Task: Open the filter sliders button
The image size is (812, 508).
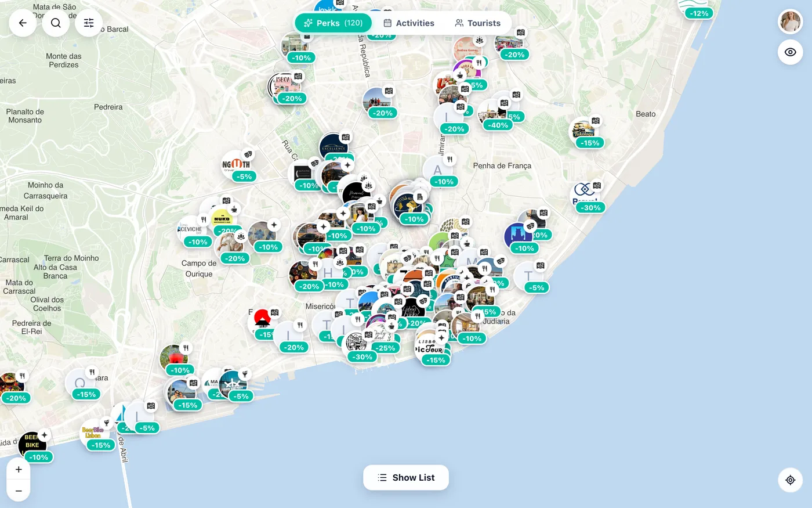Action: (x=89, y=23)
